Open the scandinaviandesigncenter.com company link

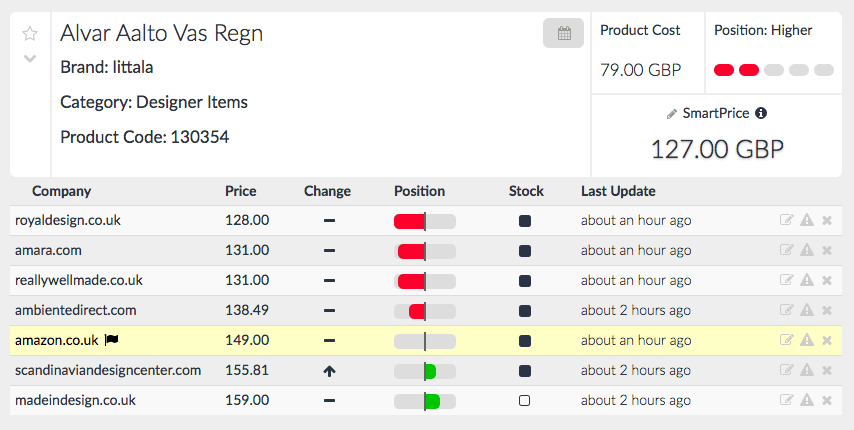coord(108,371)
